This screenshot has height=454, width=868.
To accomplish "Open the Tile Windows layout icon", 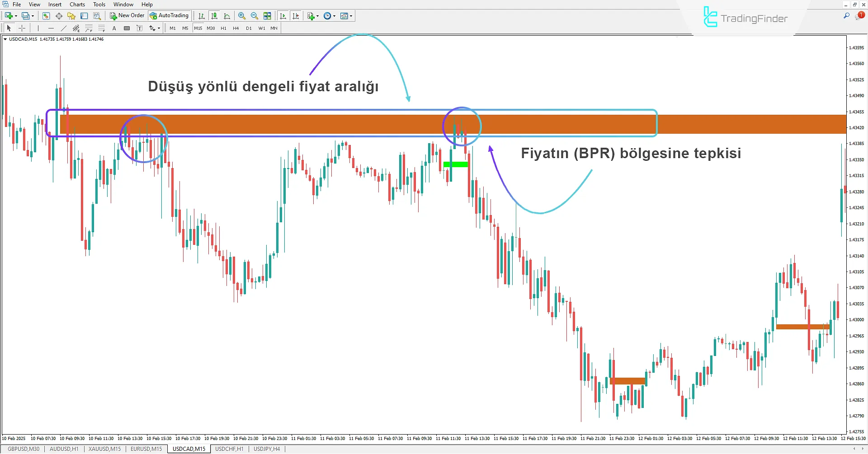I will click(x=267, y=16).
